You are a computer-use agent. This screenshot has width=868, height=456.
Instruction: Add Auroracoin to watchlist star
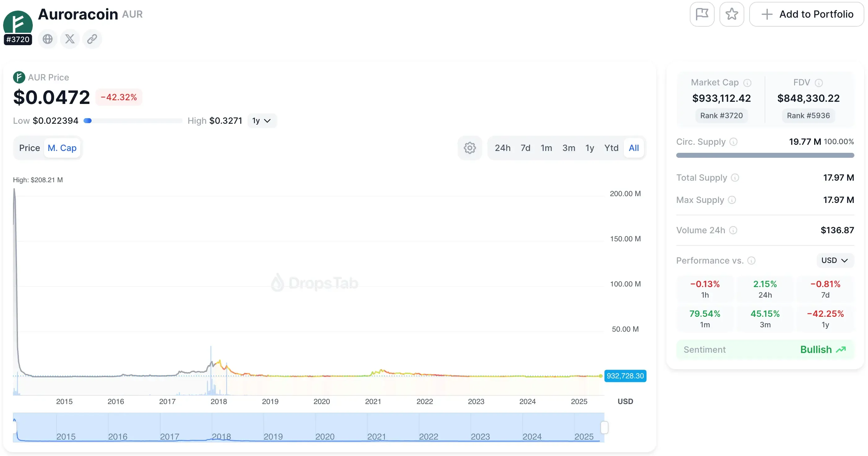[732, 14]
